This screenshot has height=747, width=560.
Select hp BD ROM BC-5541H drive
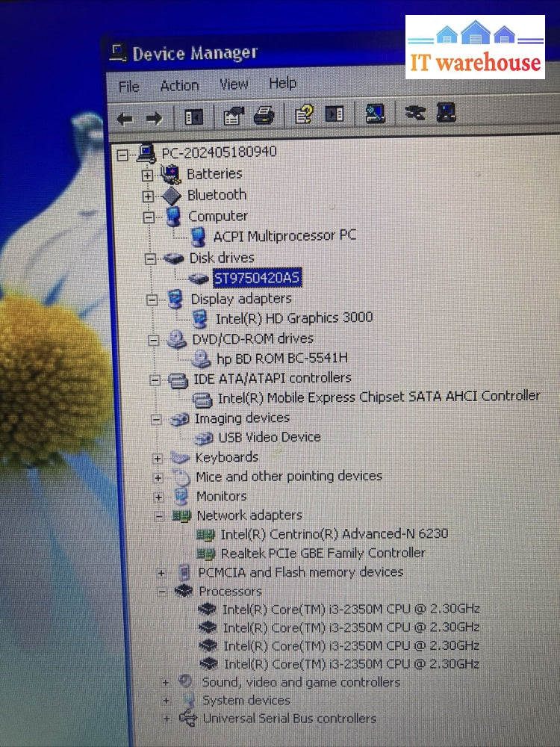281,358
